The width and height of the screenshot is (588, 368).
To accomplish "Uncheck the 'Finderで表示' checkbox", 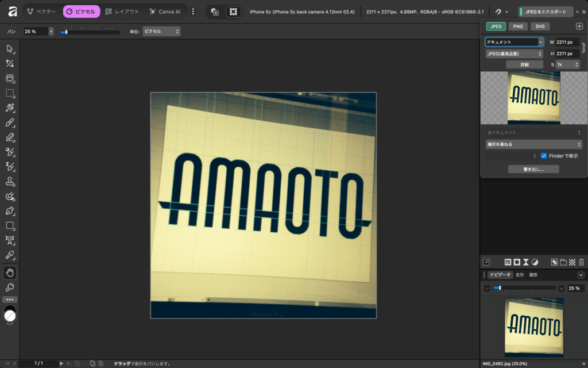I will click(543, 156).
